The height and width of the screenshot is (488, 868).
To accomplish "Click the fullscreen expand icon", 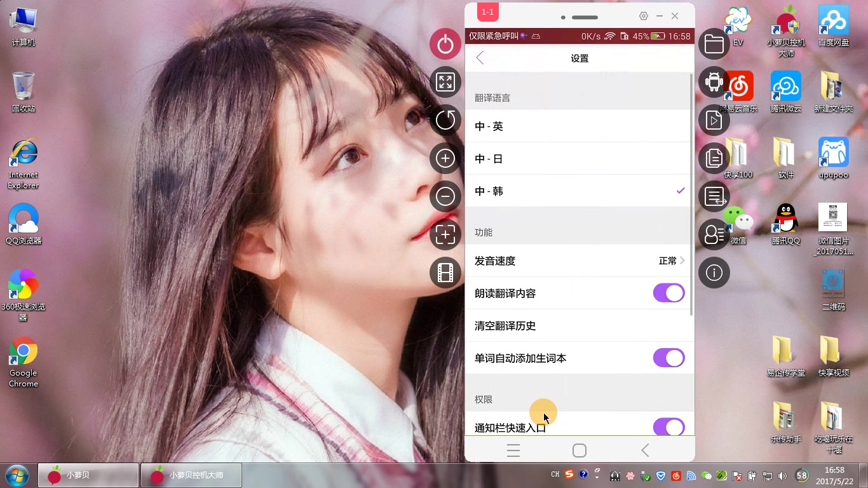I will tap(445, 82).
